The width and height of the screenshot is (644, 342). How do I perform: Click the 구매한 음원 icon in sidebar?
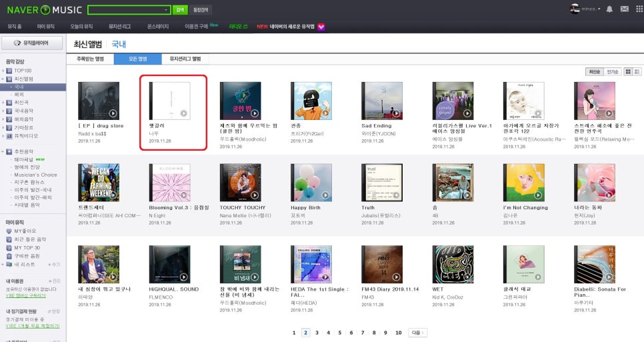pos(9,256)
